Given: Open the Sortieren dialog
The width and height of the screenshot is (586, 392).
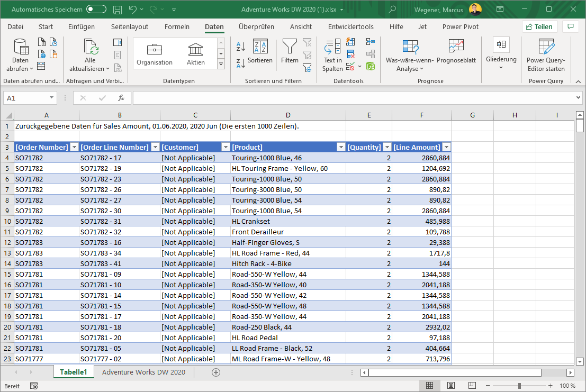Looking at the screenshot, I should [260, 51].
